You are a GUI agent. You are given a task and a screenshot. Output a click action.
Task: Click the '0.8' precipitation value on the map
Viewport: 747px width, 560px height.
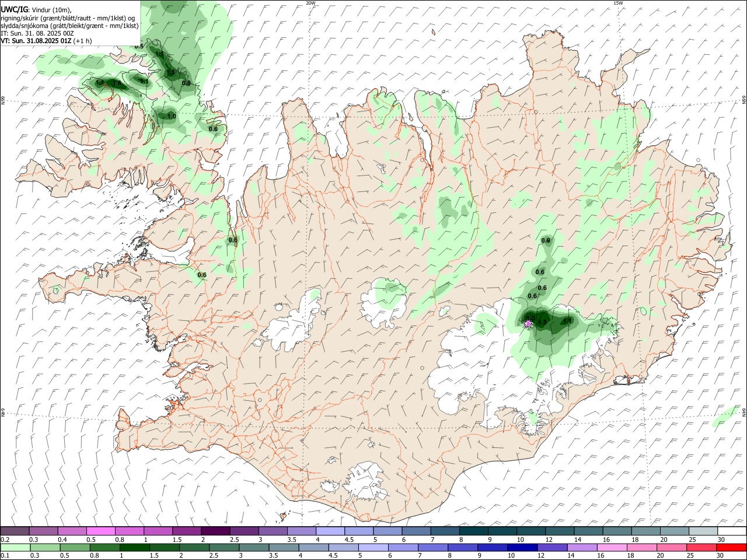pyautogui.click(x=186, y=83)
